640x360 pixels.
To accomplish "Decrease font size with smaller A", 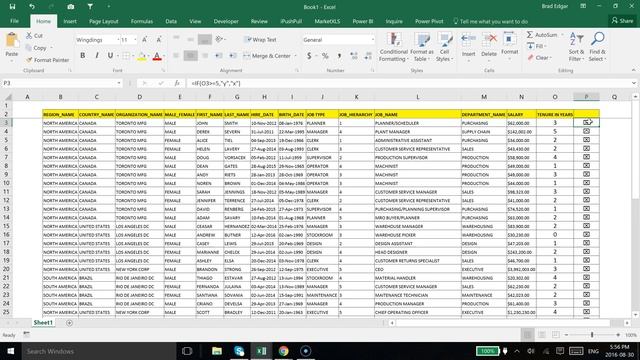I will [159, 40].
